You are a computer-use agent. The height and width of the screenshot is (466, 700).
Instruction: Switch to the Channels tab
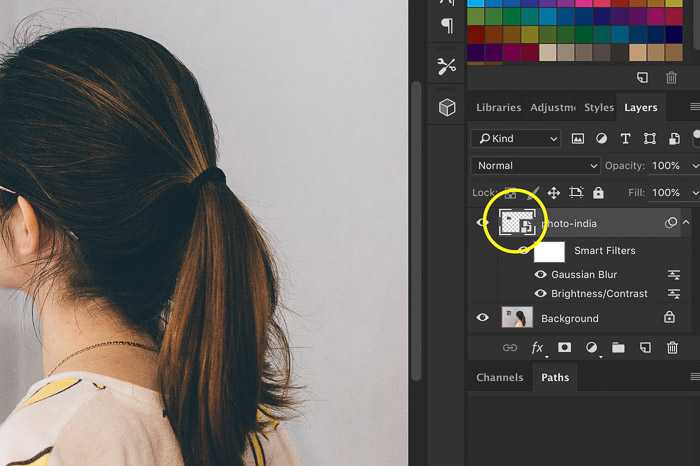pyautogui.click(x=500, y=377)
